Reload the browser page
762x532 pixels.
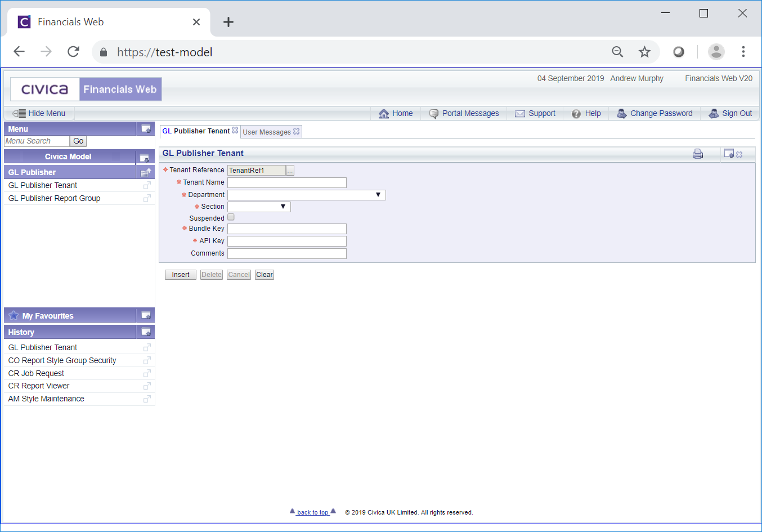tap(73, 52)
